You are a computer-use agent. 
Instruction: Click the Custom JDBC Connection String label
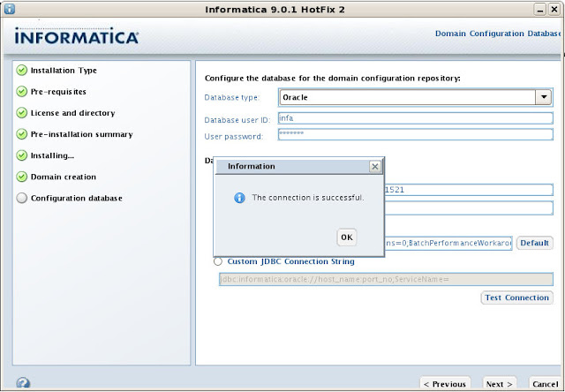[290, 261]
